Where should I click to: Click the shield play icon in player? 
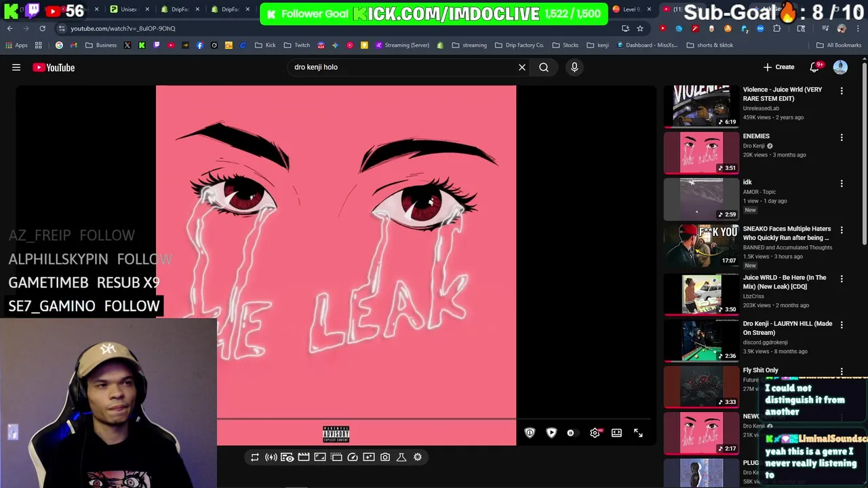[551, 433]
